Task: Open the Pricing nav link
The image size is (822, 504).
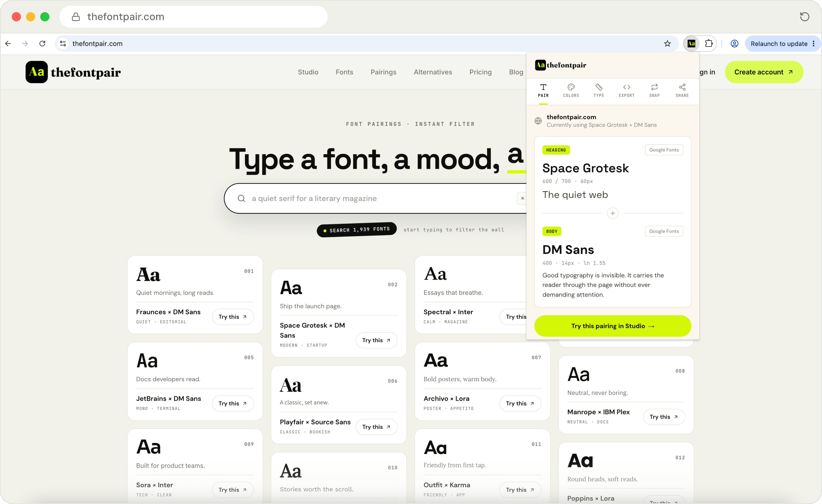Action: pyautogui.click(x=480, y=72)
